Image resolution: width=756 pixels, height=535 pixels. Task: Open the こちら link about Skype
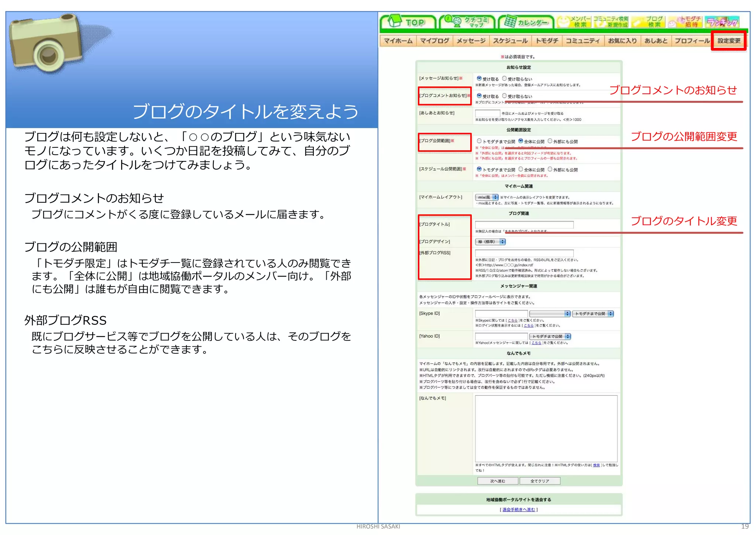tap(512, 320)
